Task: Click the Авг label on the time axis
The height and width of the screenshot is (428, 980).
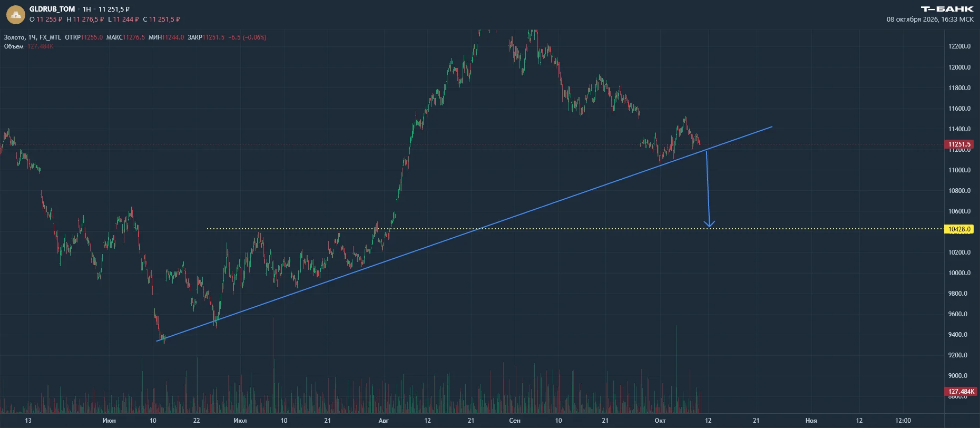Action: (x=384, y=421)
